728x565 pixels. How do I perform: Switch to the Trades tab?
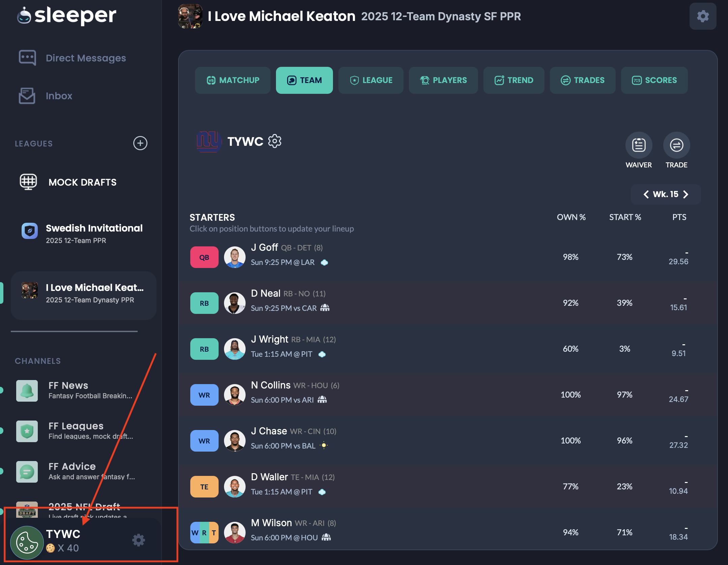[x=583, y=80]
